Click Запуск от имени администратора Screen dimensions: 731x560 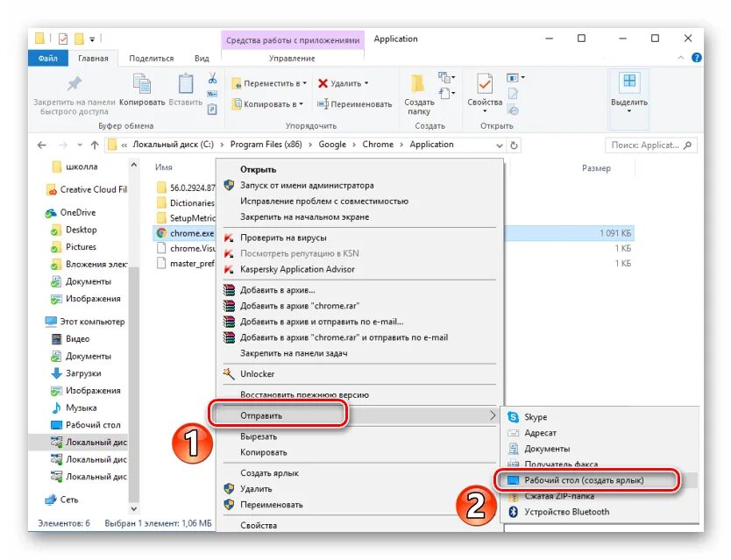tap(307, 186)
